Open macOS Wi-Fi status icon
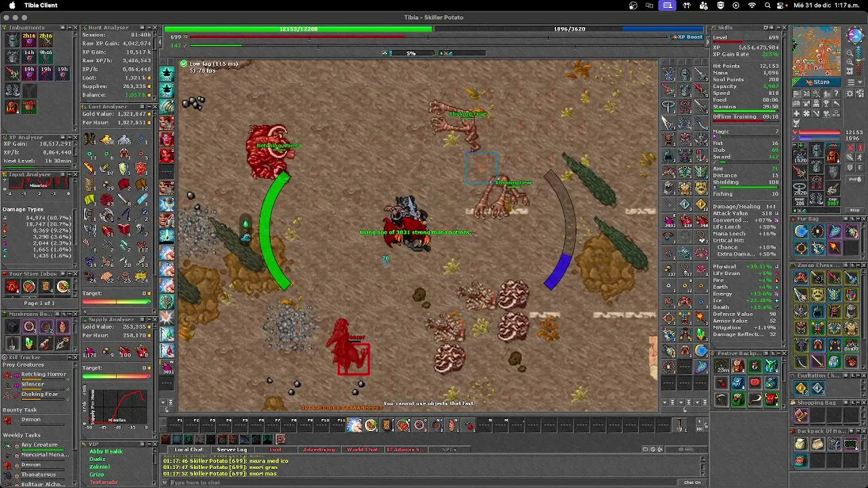The image size is (868, 488). point(751,5)
